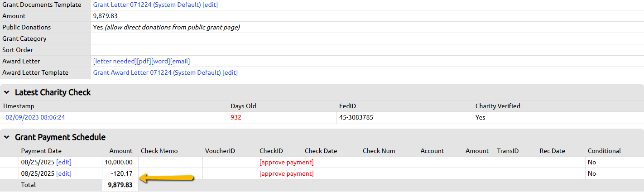This screenshot has height=192, width=644.
Task: Open the award letter as [word]
Action: (x=161, y=61)
